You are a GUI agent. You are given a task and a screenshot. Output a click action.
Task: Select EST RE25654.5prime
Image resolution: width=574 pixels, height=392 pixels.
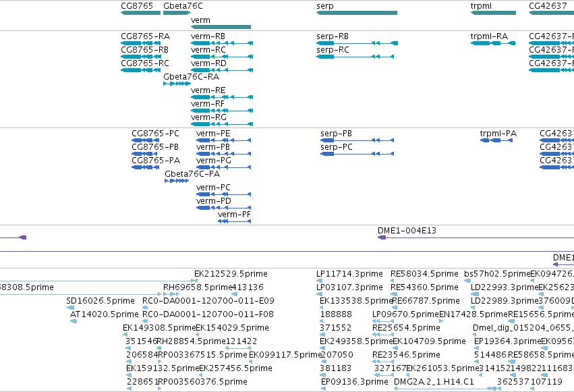coord(406,328)
